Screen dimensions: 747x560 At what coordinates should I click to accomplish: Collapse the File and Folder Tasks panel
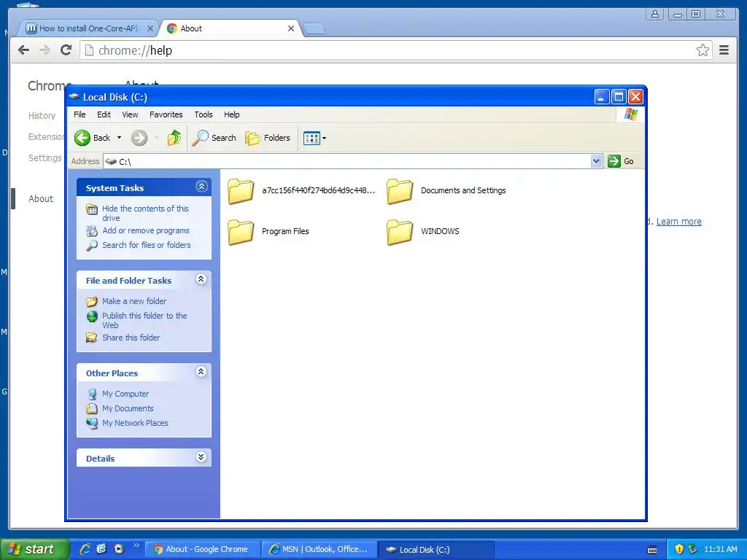point(201,279)
